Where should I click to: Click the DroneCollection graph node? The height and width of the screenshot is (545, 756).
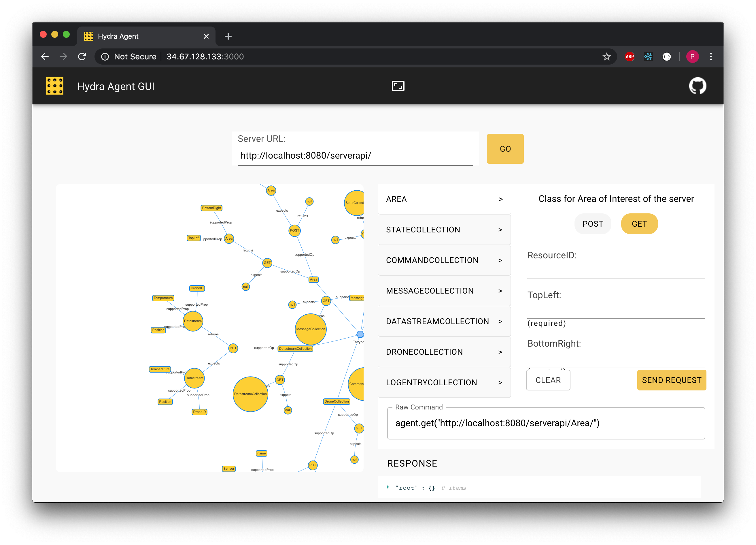click(336, 401)
